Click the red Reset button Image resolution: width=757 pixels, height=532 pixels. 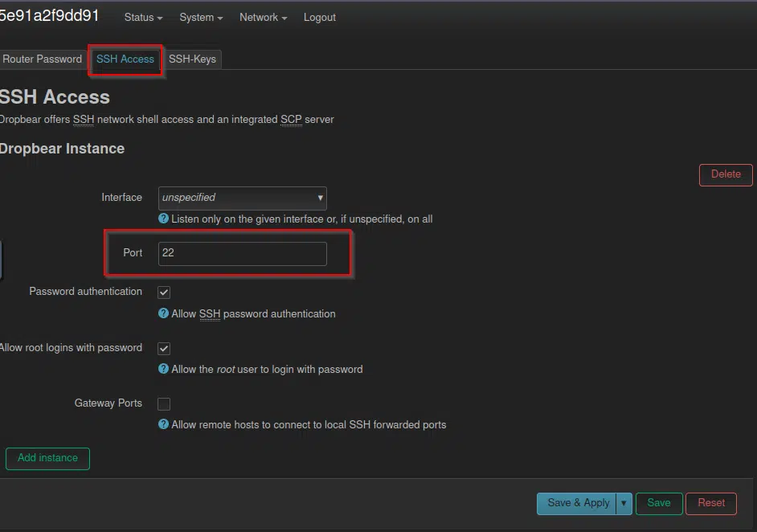[711, 503]
